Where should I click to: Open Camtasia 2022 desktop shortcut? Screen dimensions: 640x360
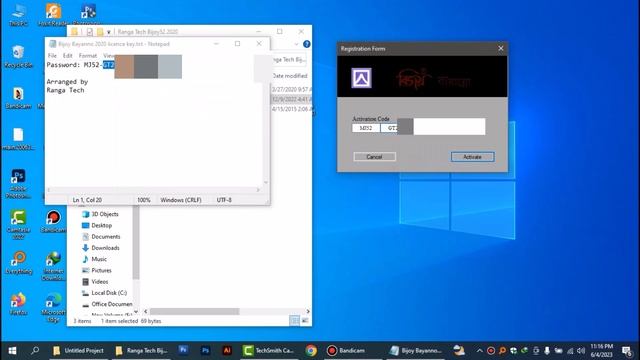(18, 224)
